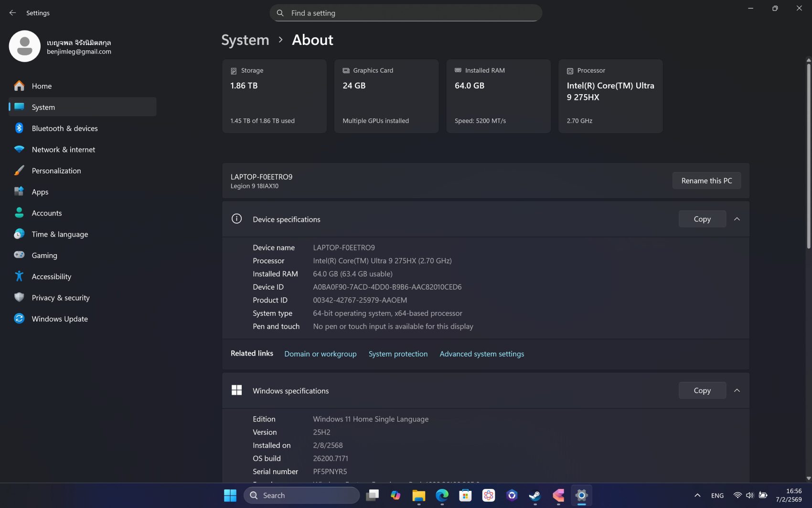Open Bluetooth & devices settings
812x508 pixels.
coord(82,128)
